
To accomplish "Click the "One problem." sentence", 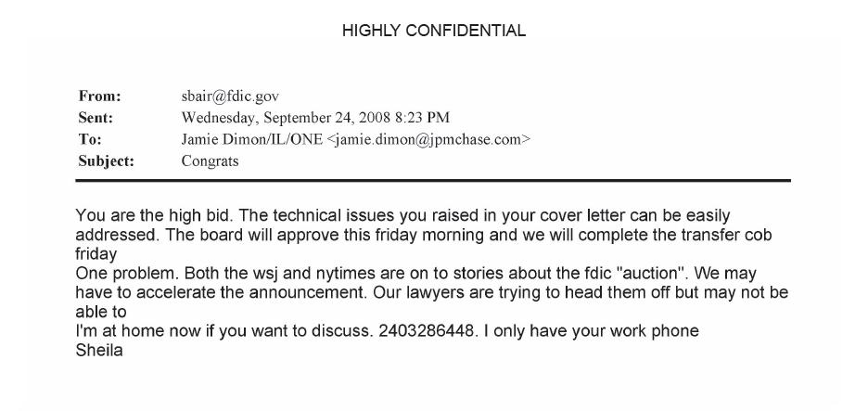I will (119, 275).
